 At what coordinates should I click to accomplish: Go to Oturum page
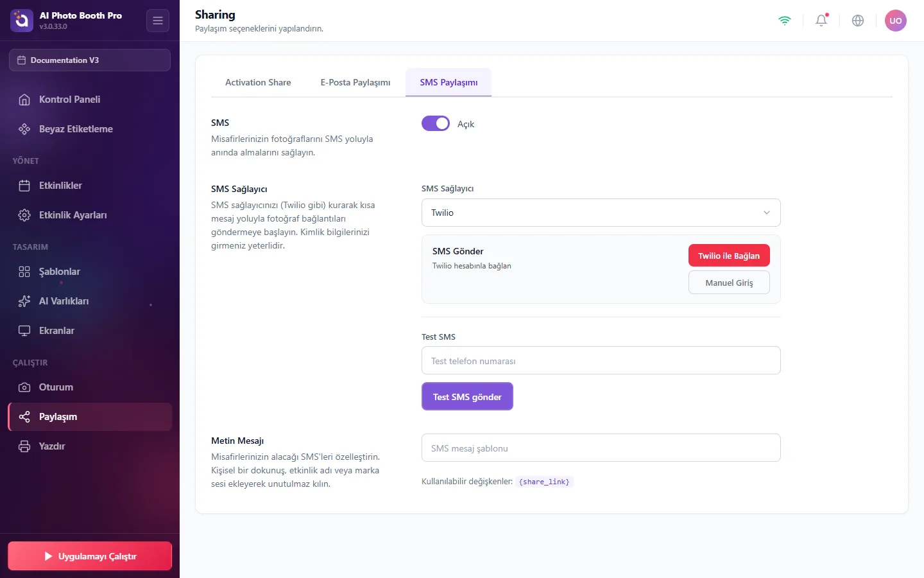pyautogui.click(x=90, y=387)
